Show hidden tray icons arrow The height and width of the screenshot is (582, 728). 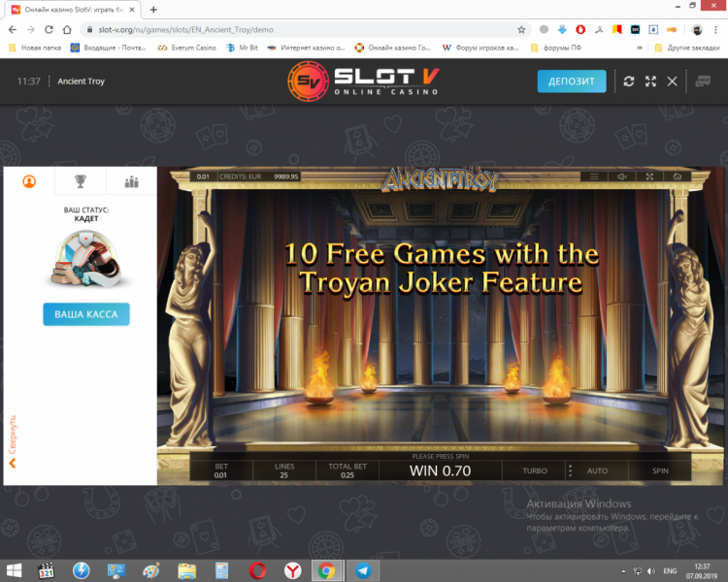[x=623, y=571]
